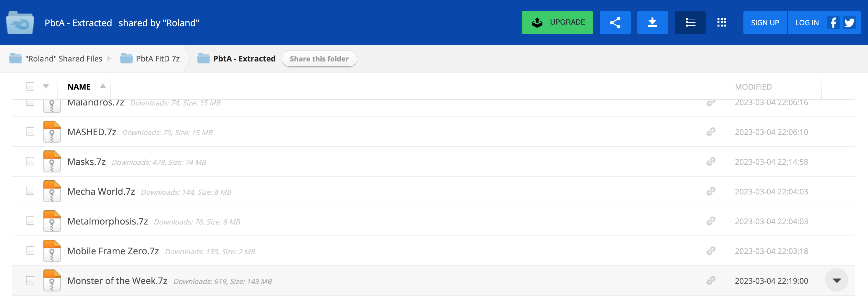Click "Downloads: 144, Size: 8 MB" details
Viewport: 868px width, 296px height.
point(186,192)
